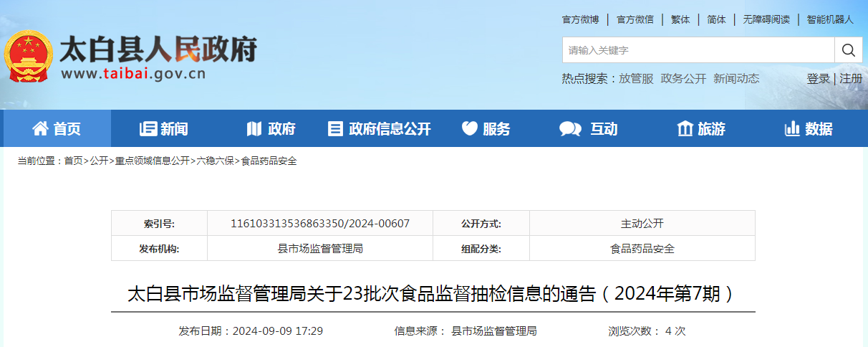The height and width of the screenshot is (347, 868).
Task: Click the map icon beside 政府
Action: [254, 128]
